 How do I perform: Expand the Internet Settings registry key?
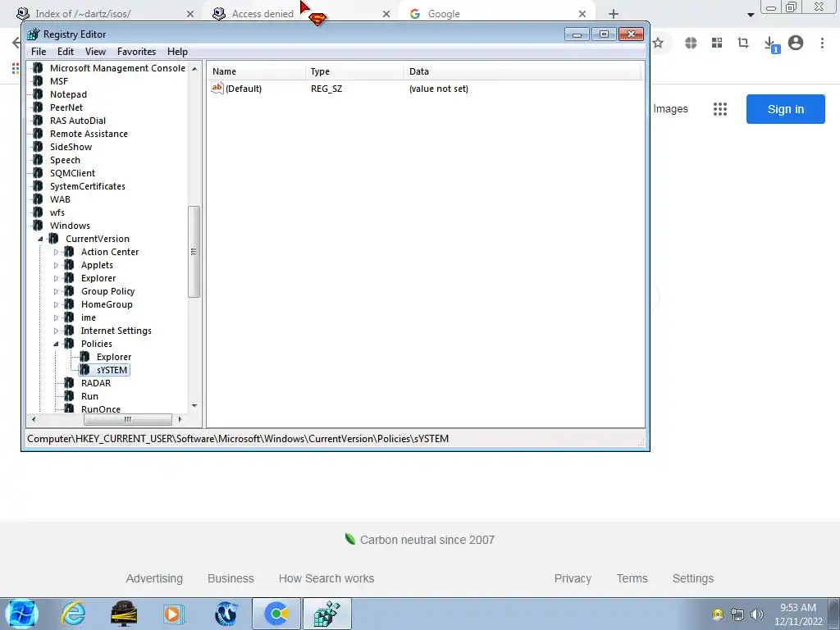tap(57, 331)
